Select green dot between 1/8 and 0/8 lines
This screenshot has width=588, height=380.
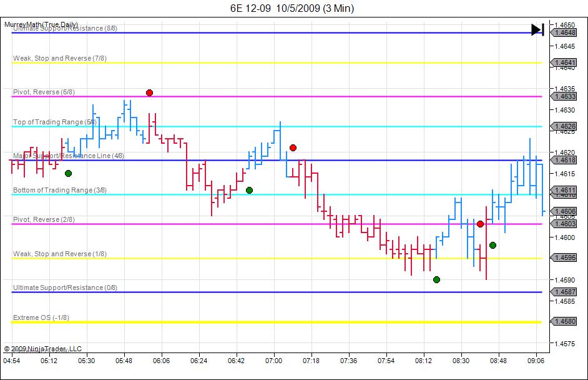(436, 280)
